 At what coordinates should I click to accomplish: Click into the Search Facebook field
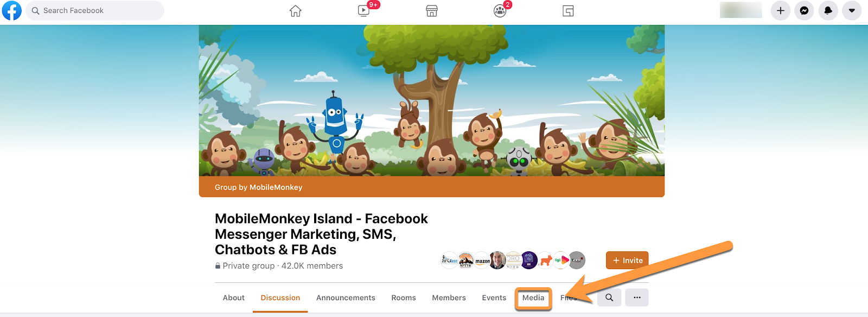pyautogui.click(x=95, y=11)
